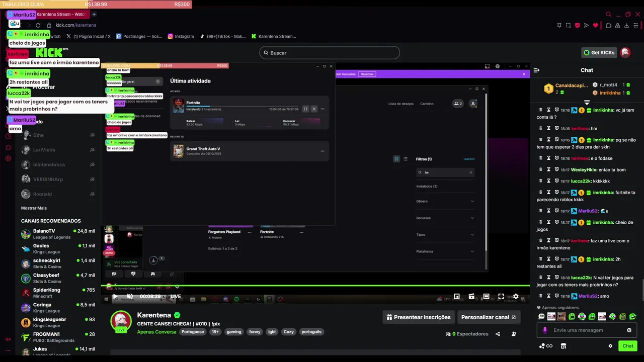Enable theater mode in the stream player
644x362 pixels.
coord(486,297)
